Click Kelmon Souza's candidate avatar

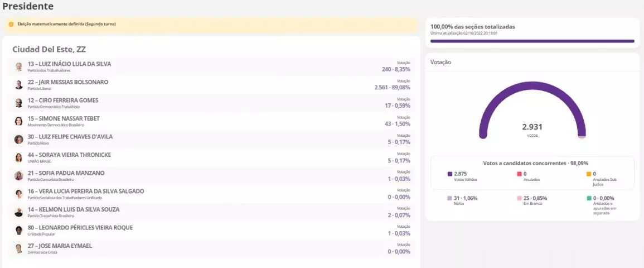pos(19,212)
